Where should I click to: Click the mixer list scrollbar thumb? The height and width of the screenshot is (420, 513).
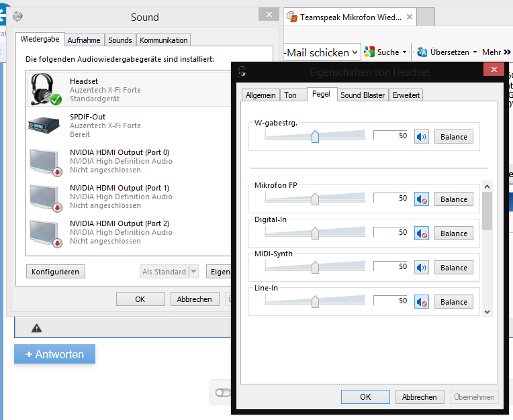[487, 211]
